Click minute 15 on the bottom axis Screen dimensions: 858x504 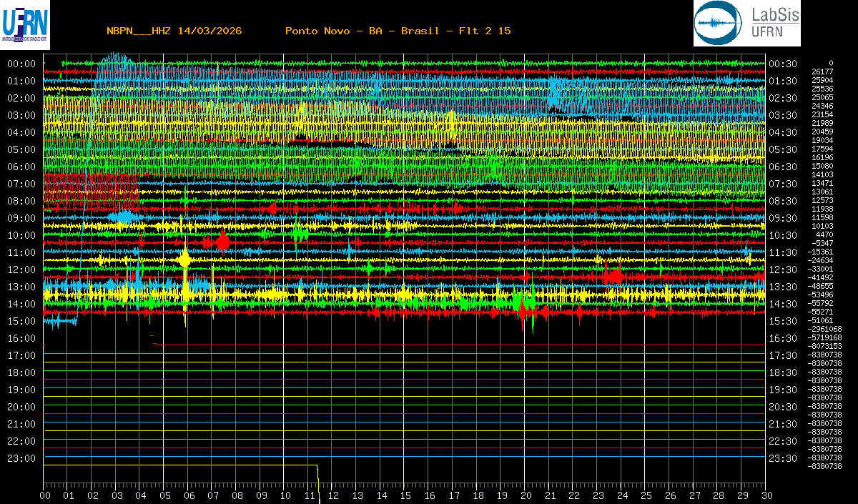(405, 495)
